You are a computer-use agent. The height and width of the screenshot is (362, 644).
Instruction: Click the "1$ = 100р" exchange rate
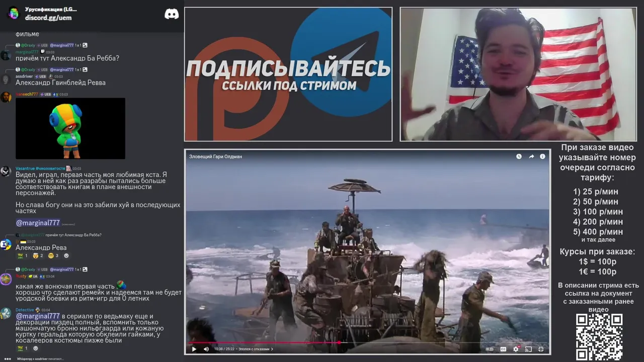[597, 262]
